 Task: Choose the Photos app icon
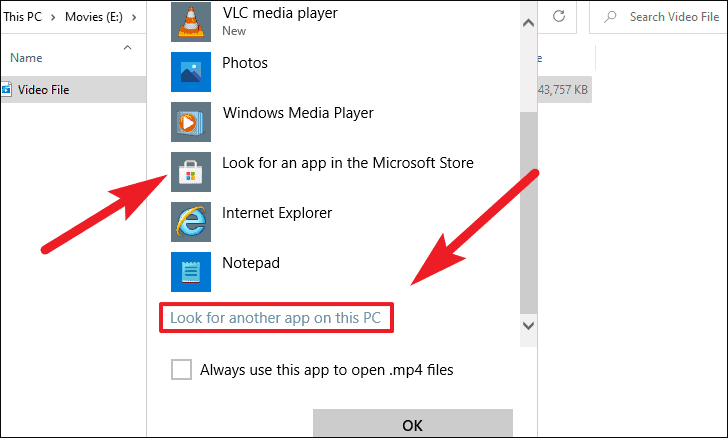[x=191, y=72]
